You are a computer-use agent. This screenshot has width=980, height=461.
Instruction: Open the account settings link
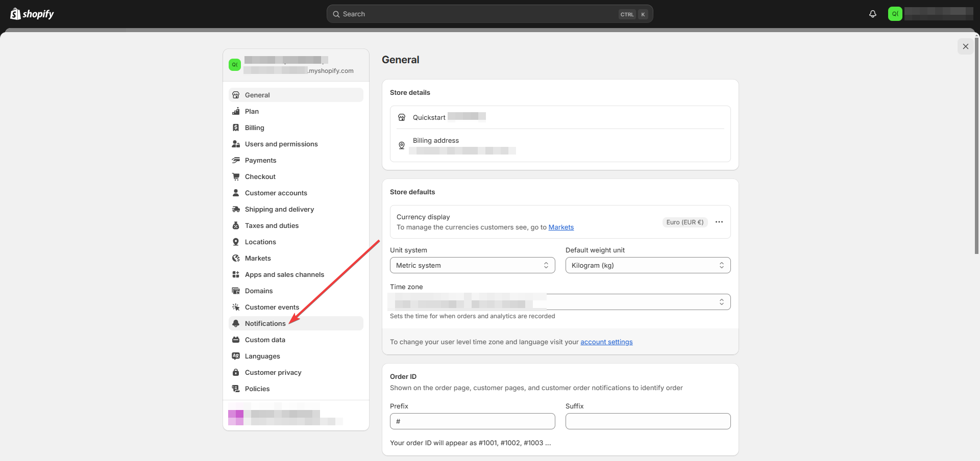[x=606, y=342]
